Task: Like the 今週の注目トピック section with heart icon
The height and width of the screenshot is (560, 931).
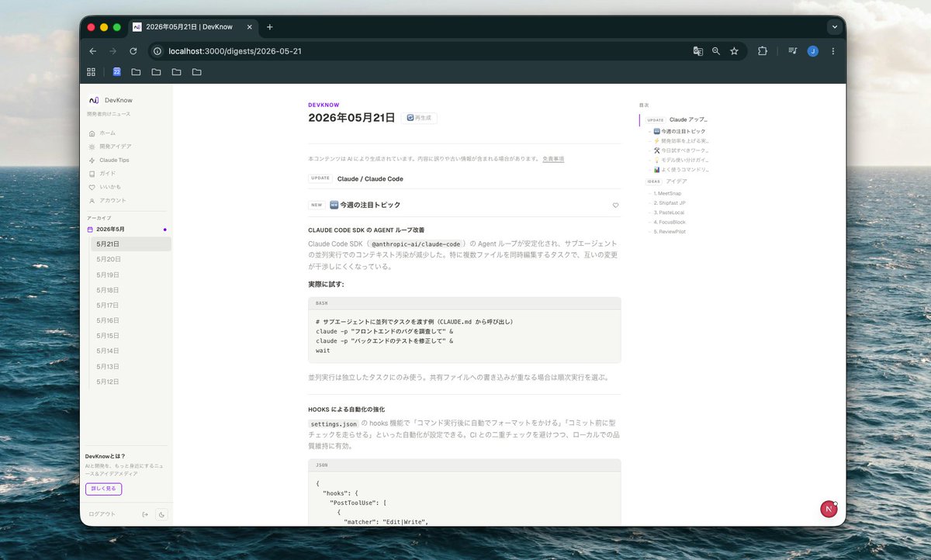Action: click(x=616, y=206)
